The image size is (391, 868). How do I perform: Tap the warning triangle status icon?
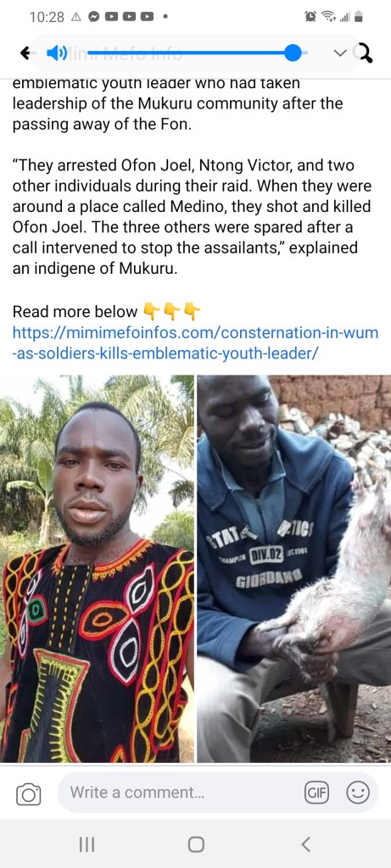coord(77,17)
